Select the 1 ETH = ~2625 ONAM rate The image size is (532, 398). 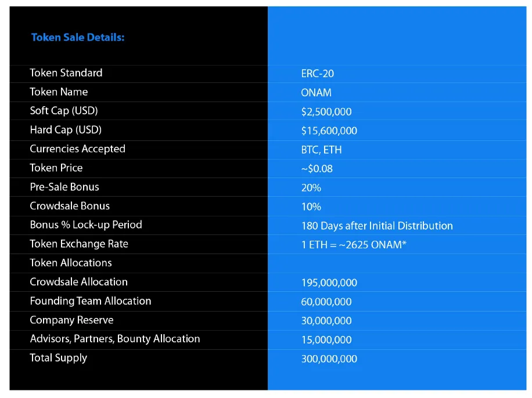[x=354, y=245]
